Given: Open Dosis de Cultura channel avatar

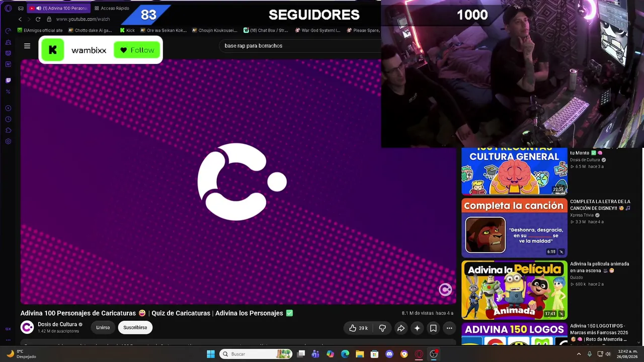Looking at the screenshot, I should [x=27, y=327].
